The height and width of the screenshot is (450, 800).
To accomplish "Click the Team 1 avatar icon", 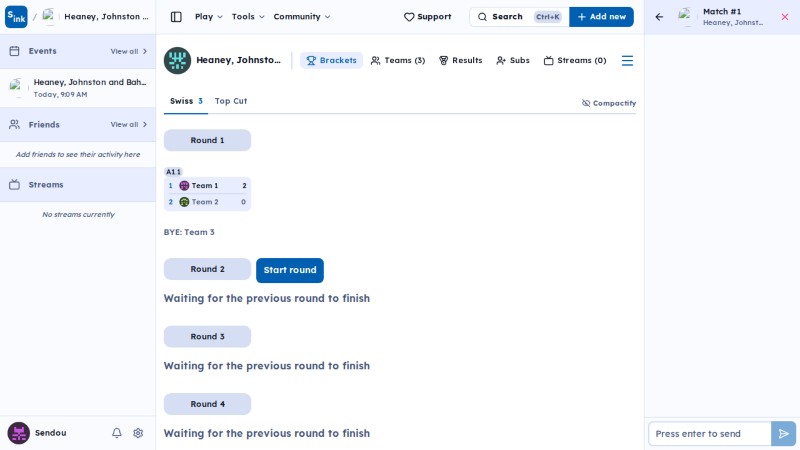I will click(x=184, y=186).
